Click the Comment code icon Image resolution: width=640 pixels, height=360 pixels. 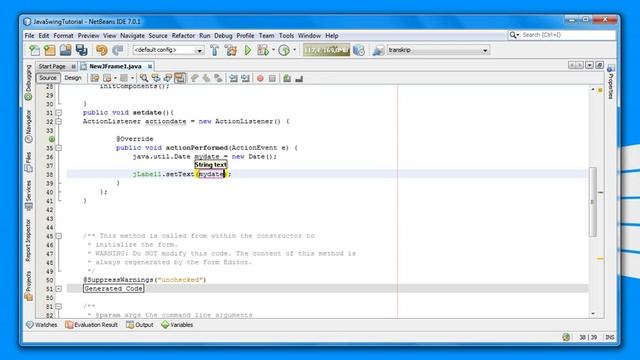point(287,78)
